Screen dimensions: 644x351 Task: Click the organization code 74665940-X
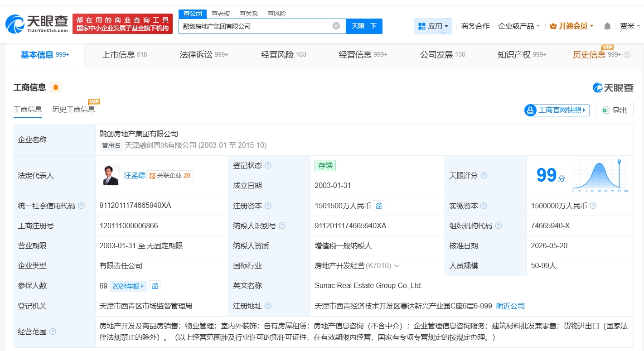coord(550,226)
